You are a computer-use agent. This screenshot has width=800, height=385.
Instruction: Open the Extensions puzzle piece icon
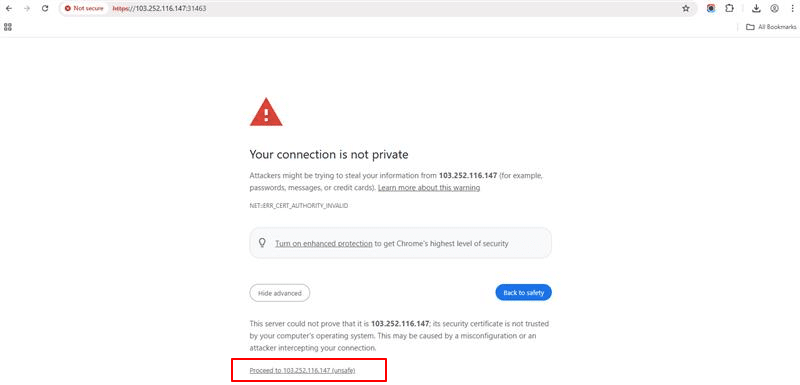click(729, 9)
